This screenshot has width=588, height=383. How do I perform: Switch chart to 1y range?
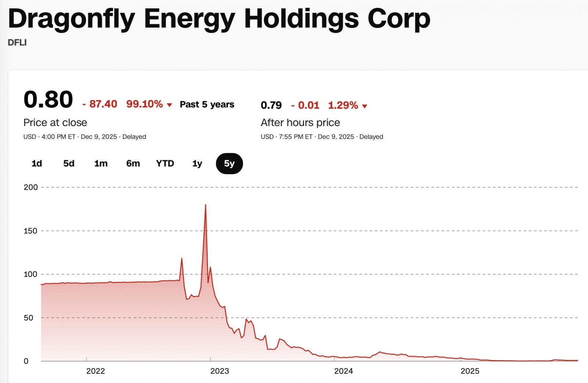point(197,164)
